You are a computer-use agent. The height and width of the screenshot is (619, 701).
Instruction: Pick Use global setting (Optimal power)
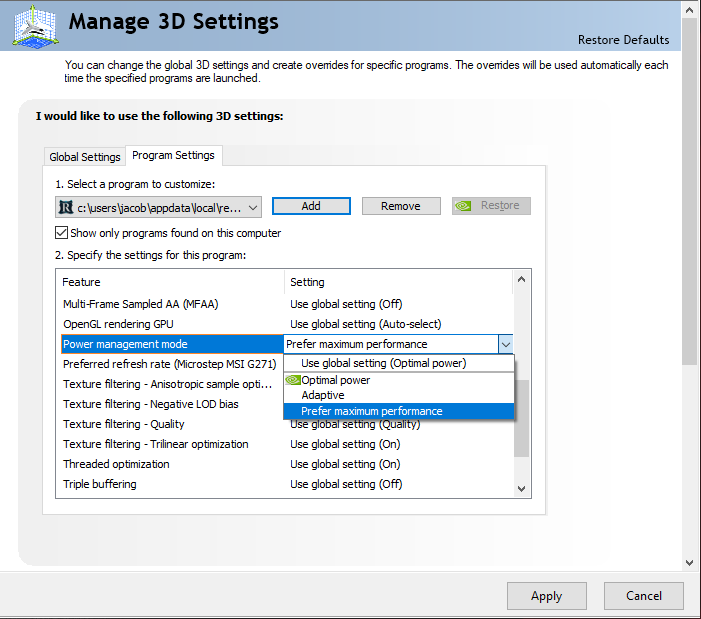pyautogui.click(x=383, y=363)
